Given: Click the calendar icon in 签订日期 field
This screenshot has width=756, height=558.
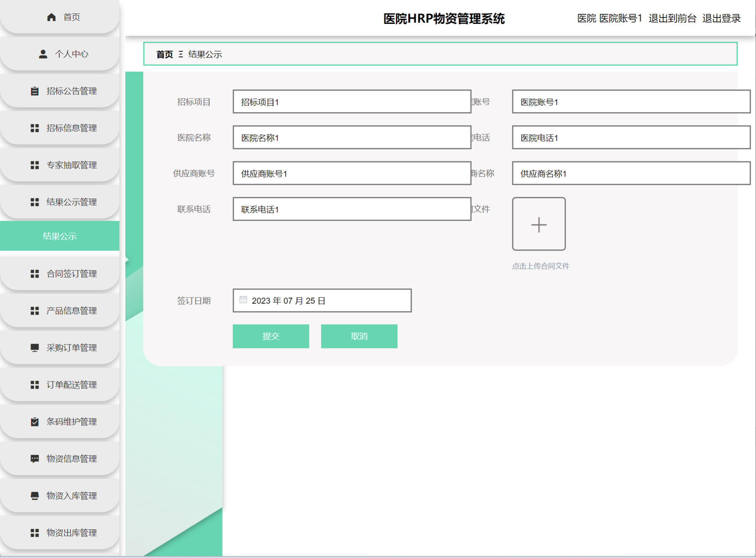Looking at the screenshot, I should tap(243, 300).
